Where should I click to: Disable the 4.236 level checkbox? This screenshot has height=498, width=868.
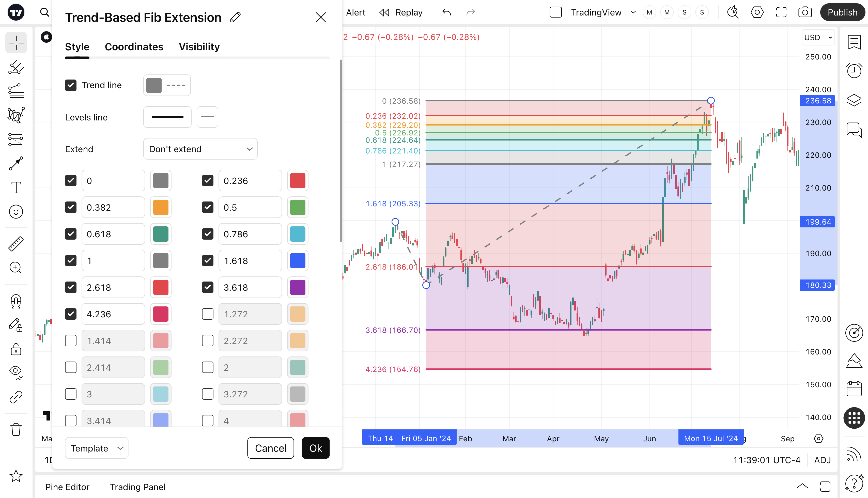click(x=71, y=314)
